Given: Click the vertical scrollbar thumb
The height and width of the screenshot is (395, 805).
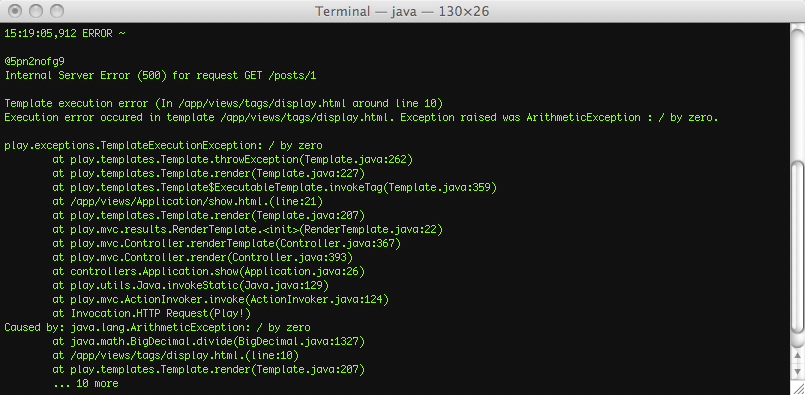Looking at the screenshot, I should pyautogui.click(x=797, y=247).
